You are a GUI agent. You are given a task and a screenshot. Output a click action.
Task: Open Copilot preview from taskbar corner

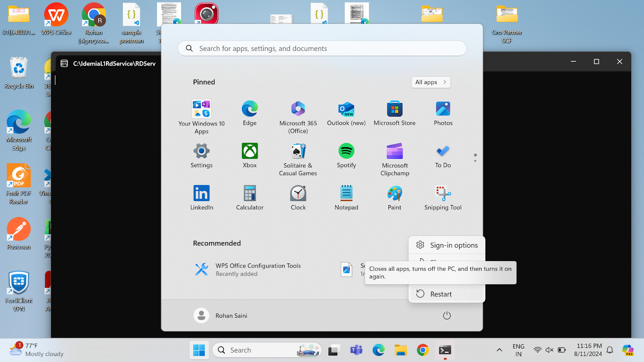point(628,350)
